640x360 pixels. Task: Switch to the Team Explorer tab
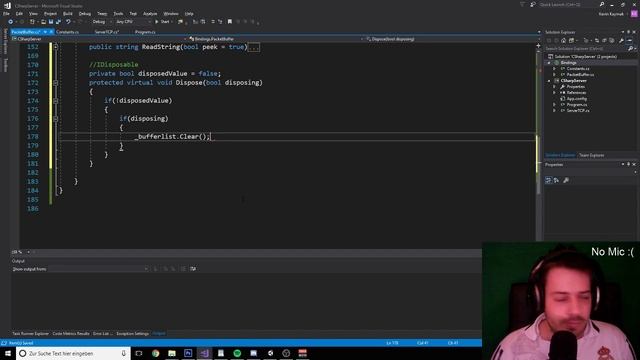coord(591,155)
